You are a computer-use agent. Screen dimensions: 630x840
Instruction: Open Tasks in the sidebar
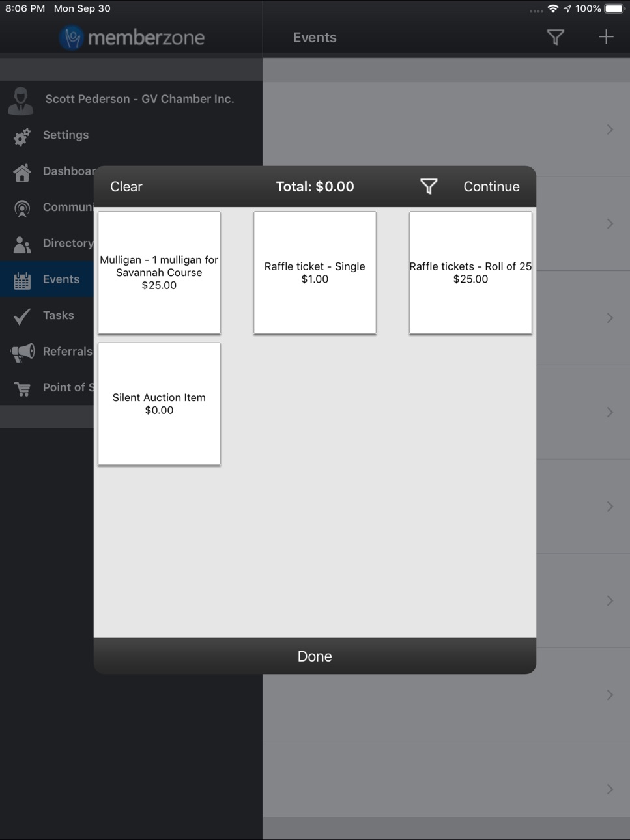tap(59, 315)
